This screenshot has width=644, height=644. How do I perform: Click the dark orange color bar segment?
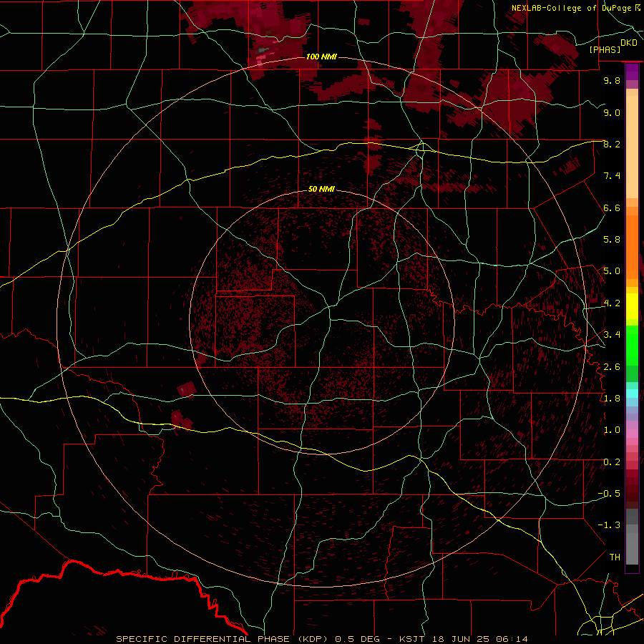[x=632, y=246]
